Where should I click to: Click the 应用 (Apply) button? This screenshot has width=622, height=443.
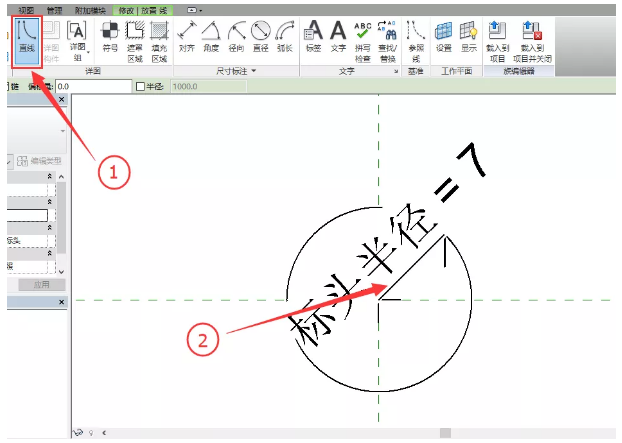[x=42, y=285]
